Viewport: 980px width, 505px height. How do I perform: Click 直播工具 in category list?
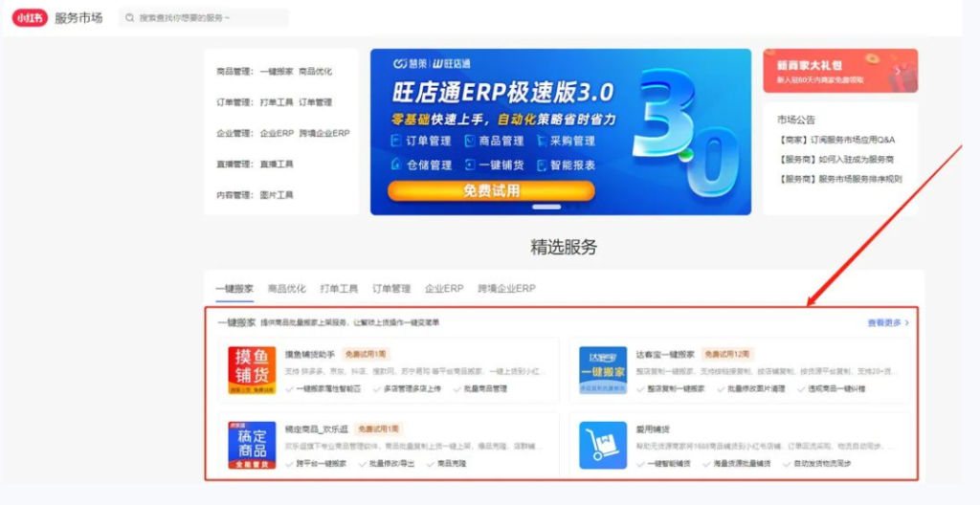coord(277,164)
